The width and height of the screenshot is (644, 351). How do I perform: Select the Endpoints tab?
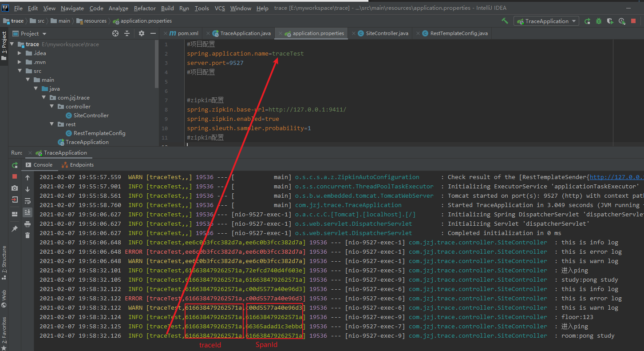coord(78,165)
